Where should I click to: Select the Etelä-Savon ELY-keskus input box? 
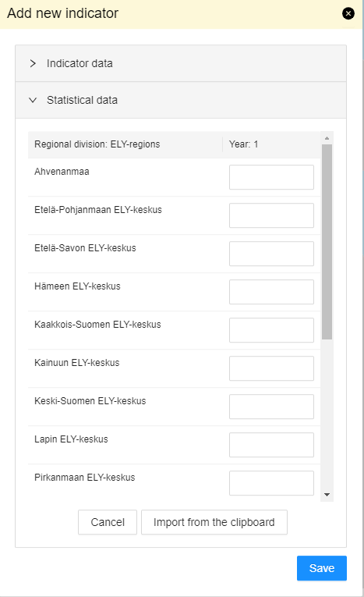271,254
